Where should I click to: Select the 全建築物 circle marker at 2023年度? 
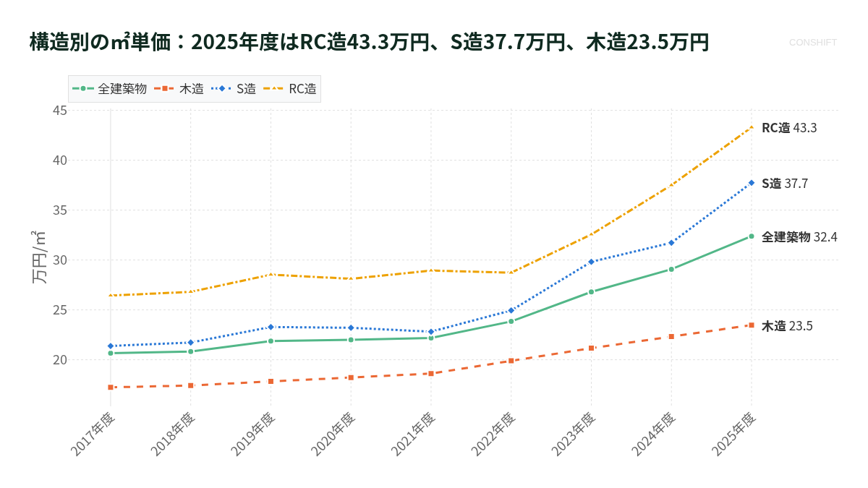(591, 292)
